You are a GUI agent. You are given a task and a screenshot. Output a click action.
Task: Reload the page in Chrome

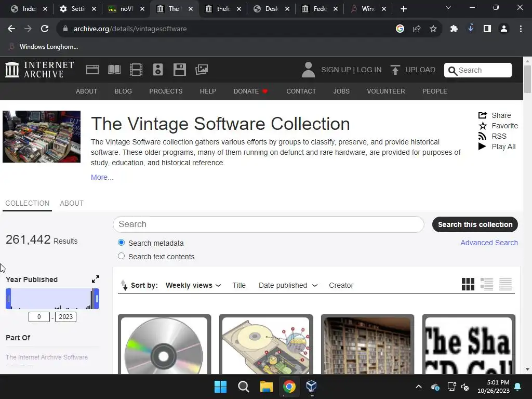coord(45,29)
